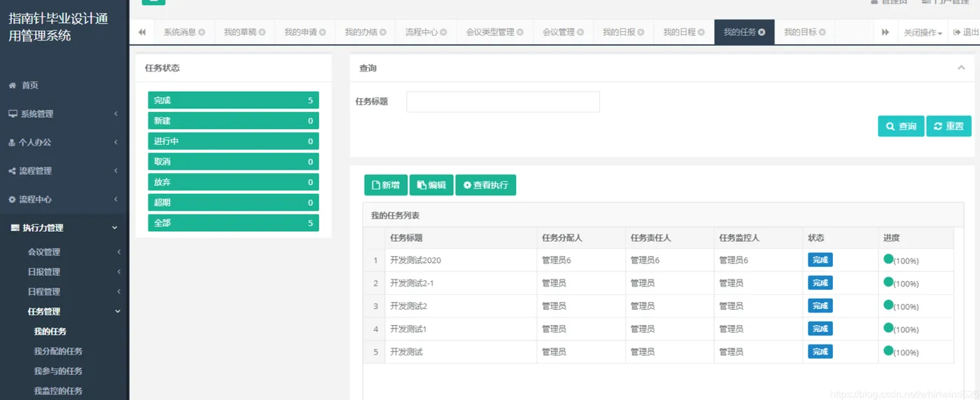Close the 会议管理 tab
This screenshot has height=400, width=980.
pyautogui.click(x=580, y=32)
